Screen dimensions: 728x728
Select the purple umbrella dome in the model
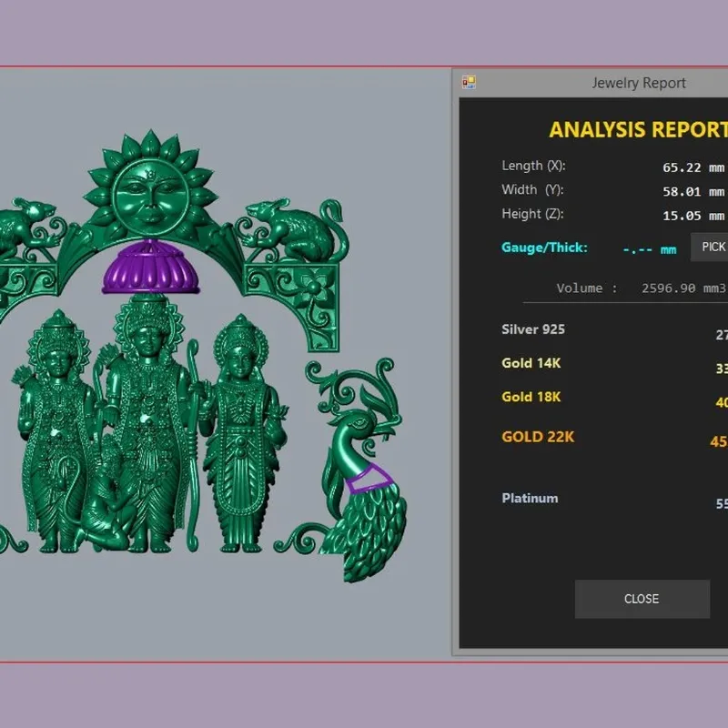click(x=150, y=268)
